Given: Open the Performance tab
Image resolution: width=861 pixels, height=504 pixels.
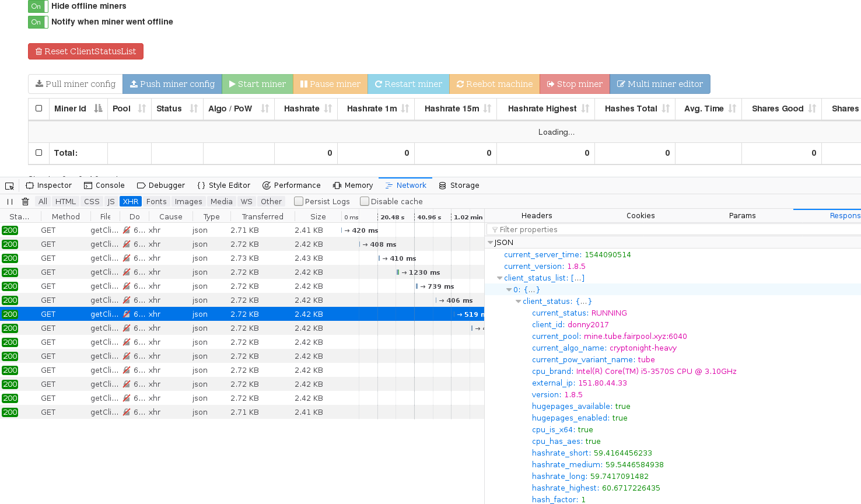Looking at the screenshot, I should pyautogui.click(x=292, y=185).
